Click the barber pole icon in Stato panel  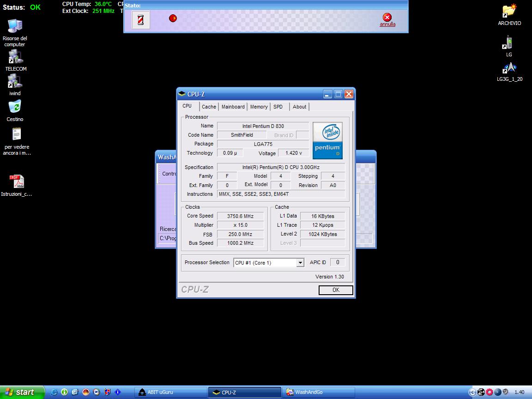coord(140,19)
